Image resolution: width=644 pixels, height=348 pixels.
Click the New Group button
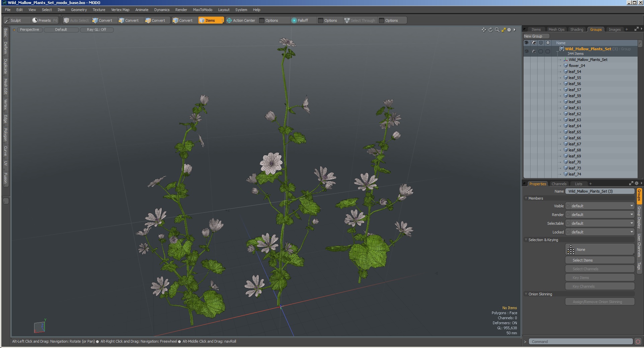[x=537, y=36]
